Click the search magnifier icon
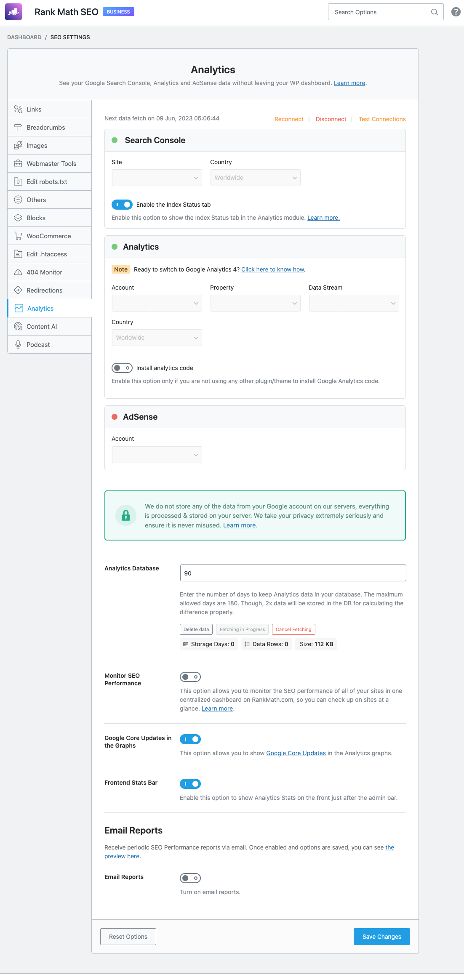Image resolution: width=464 pixels, height=980 pixels. (x=435, y=12)
